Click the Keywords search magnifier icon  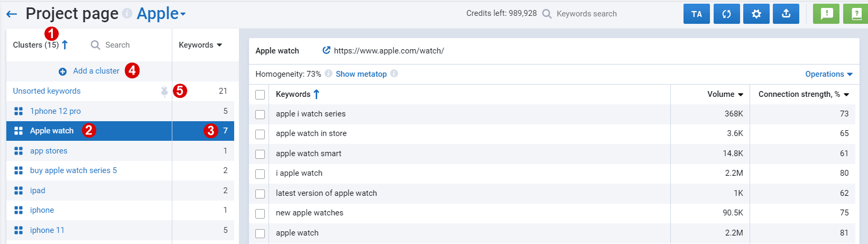[x=547, y=14]
